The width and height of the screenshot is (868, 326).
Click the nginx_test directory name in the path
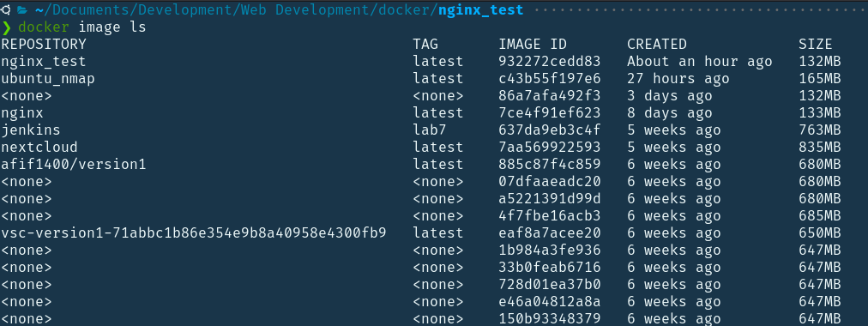pyautogui.click(x=480, y=10)
